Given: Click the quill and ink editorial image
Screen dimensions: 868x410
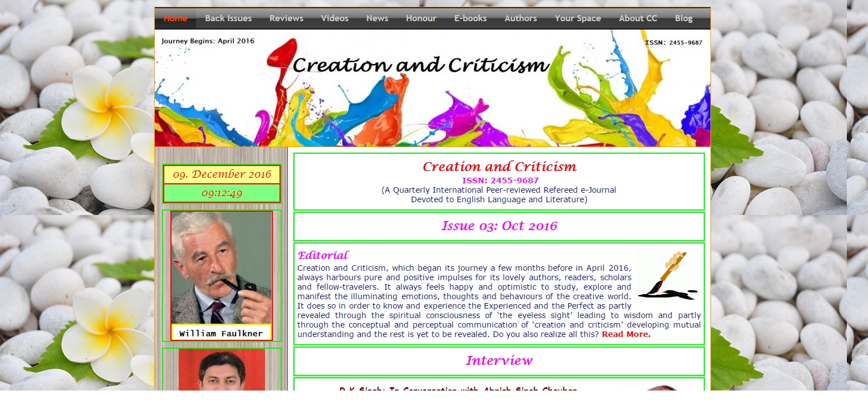Looking at the screenshot, I should click(x=667, y=276).
